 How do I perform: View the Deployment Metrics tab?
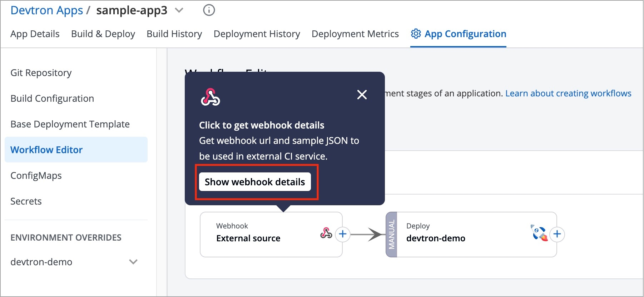(x=355, y=34)
